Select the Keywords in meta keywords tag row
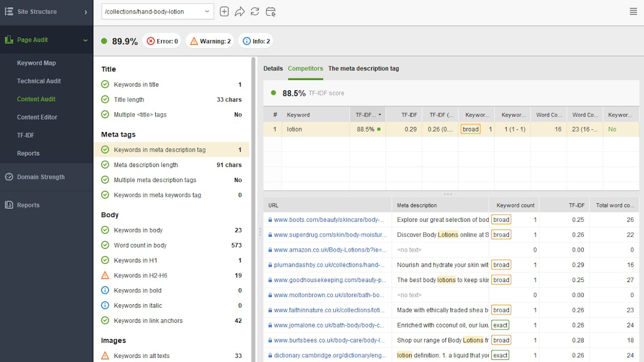Image resolution: width=644 pixels, height=362 pixels. 171,195
